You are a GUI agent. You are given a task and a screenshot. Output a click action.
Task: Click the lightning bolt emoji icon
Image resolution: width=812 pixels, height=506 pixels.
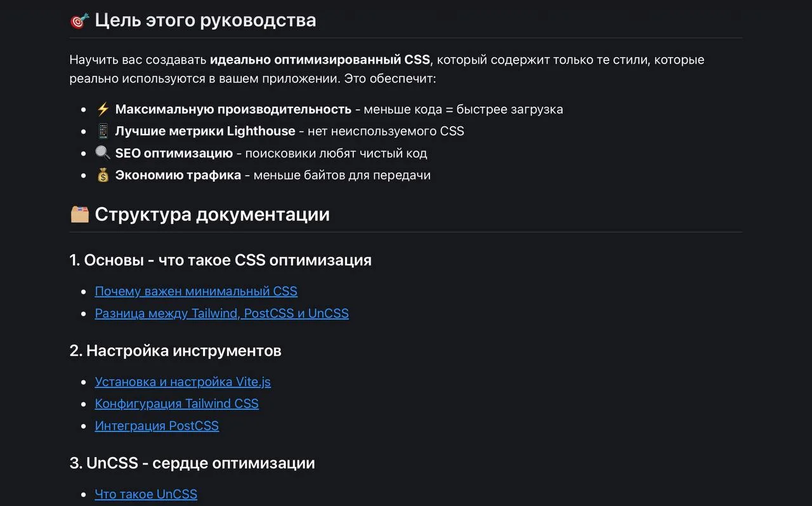103,109
